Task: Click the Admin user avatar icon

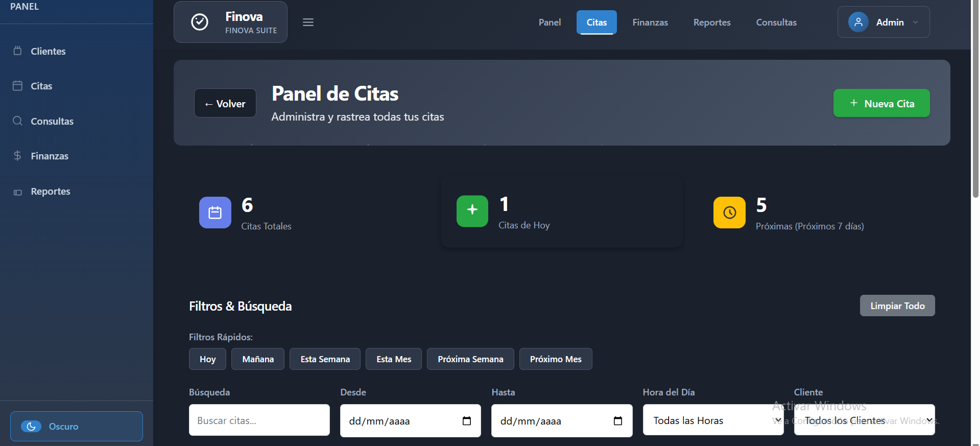Action: (x=858, y=22)
